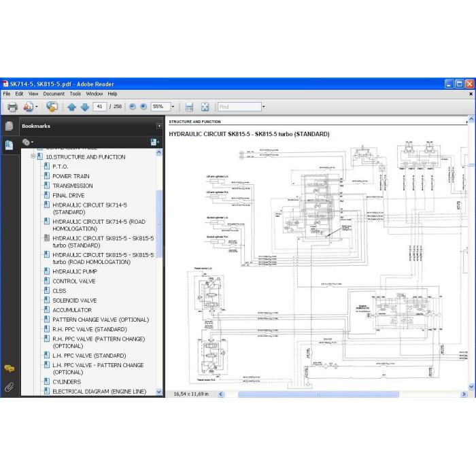Click the document horizontal scrollbar thumb
The height and width of the screenshot is (476, 476).
coord(318,394)
